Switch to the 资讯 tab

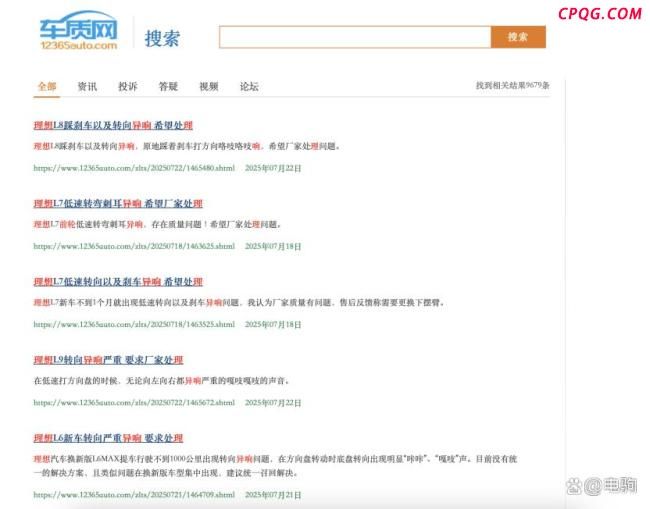click(87, 86)
